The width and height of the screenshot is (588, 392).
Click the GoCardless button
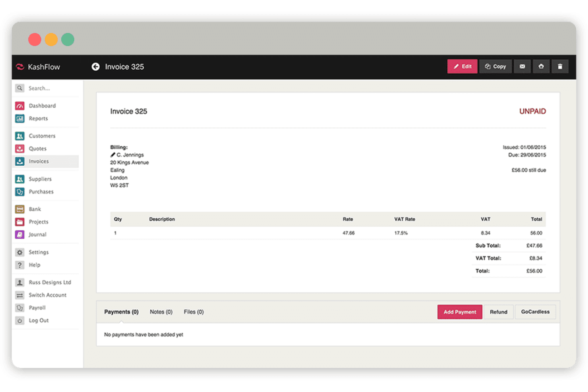click(x=535, y=312)
